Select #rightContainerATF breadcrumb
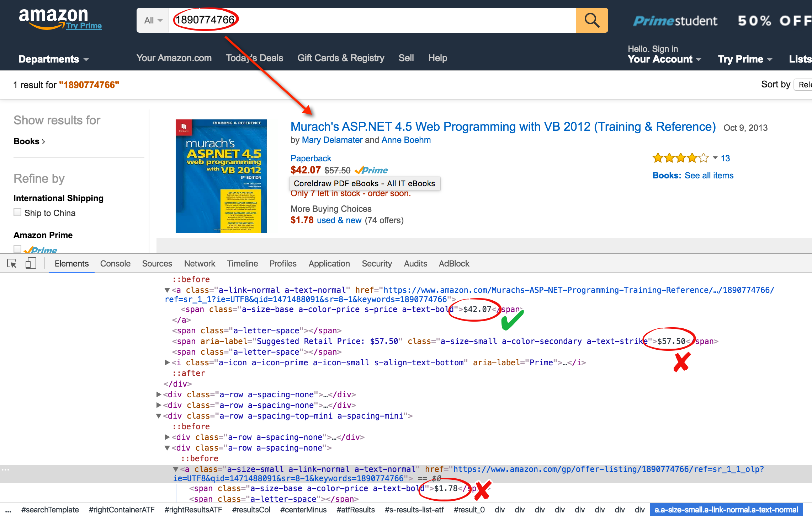812x516 pixels. coord(122,510)
